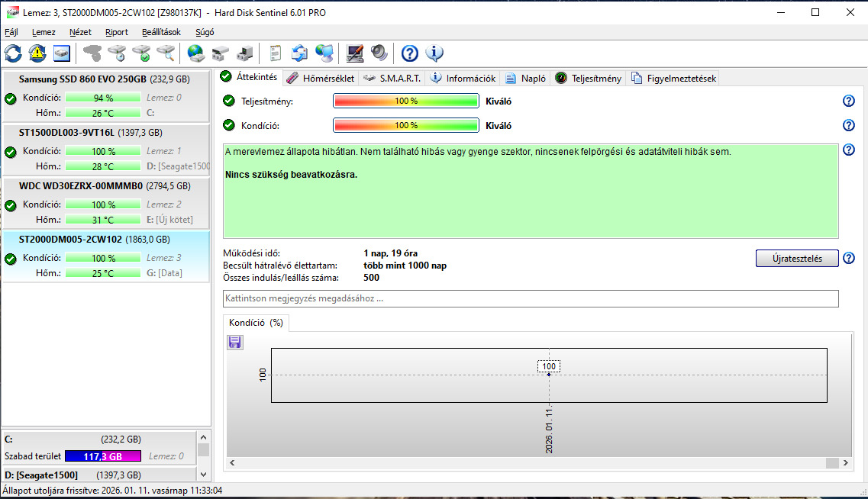Click the C: free space 117,3 GB bar

tap(103, 456)
